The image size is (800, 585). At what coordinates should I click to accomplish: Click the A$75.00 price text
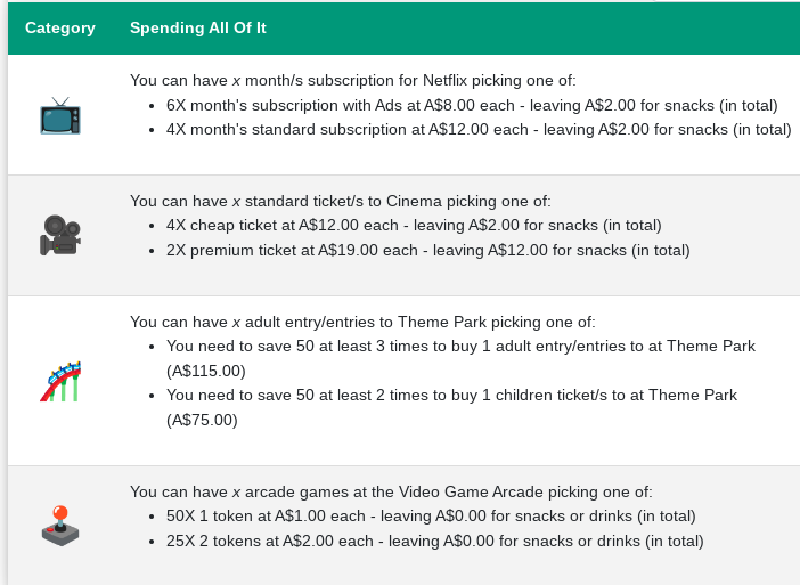pos(202,420)
